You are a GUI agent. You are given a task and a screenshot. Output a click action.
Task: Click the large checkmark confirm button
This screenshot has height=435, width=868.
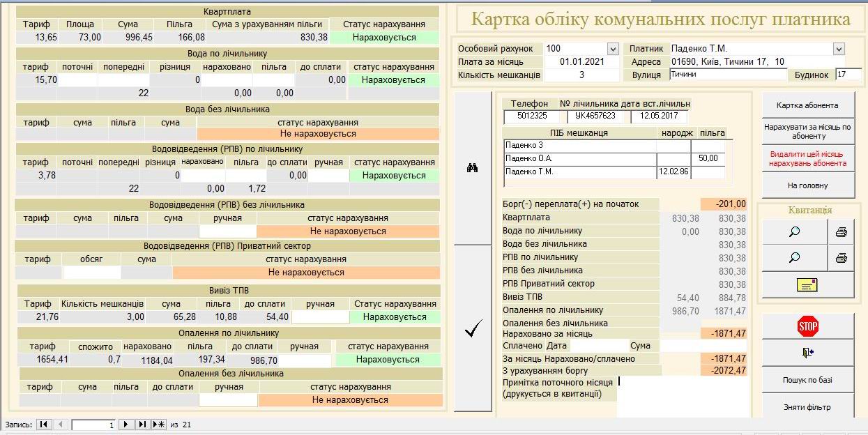pyautogui.click(x=473, y=329)
